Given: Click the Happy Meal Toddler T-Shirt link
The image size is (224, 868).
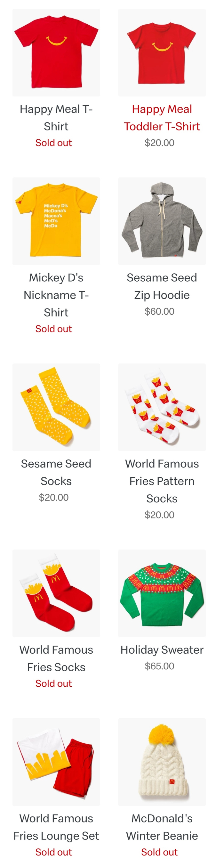Looking at the screenshot, I should 162,118.
